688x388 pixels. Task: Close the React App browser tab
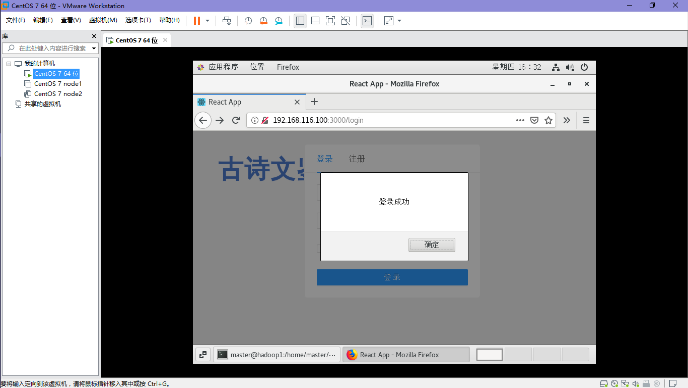[297, 102]
